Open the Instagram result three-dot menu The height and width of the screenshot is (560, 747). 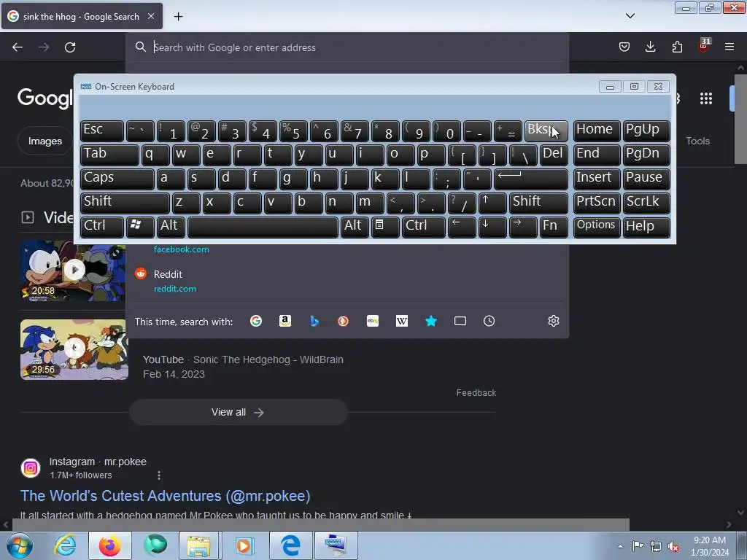[x=158, y=475]
